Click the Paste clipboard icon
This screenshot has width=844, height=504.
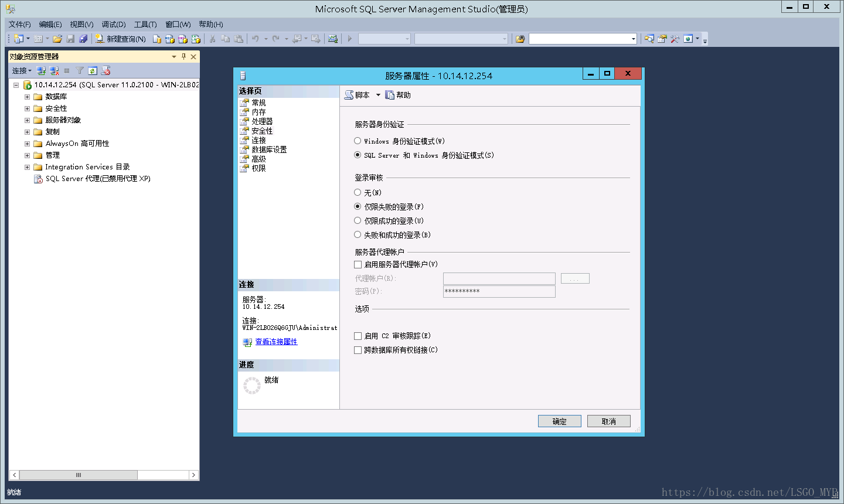[x=239, y=39]
